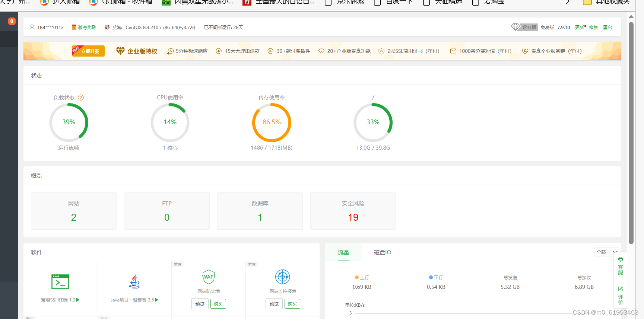Open the Java项目一键部署 icon
The width and height of the screenshot is (644, 319).
point(134,282)
